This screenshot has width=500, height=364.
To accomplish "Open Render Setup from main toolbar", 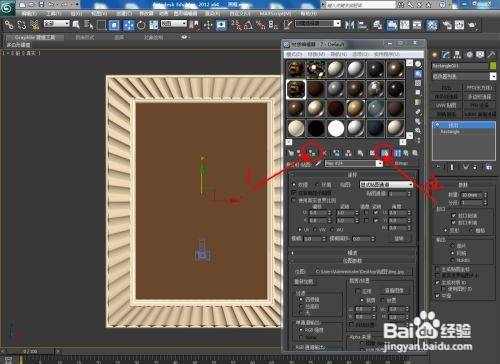I will (447, 25).
